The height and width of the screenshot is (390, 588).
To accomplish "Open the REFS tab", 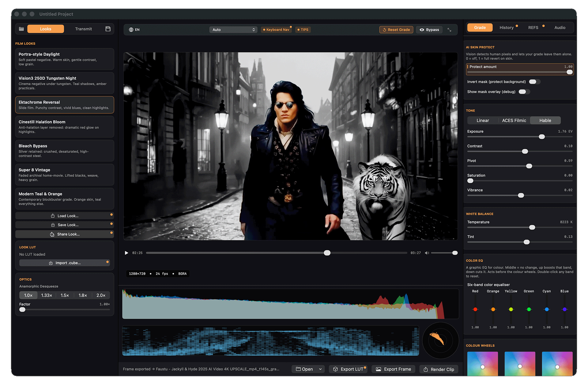I will pos(533,28).
